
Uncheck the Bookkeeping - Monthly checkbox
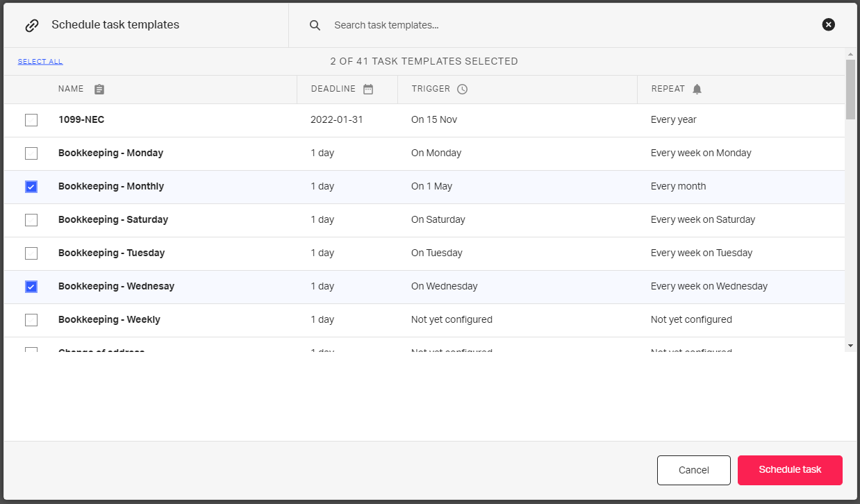(x=31, y=187)
